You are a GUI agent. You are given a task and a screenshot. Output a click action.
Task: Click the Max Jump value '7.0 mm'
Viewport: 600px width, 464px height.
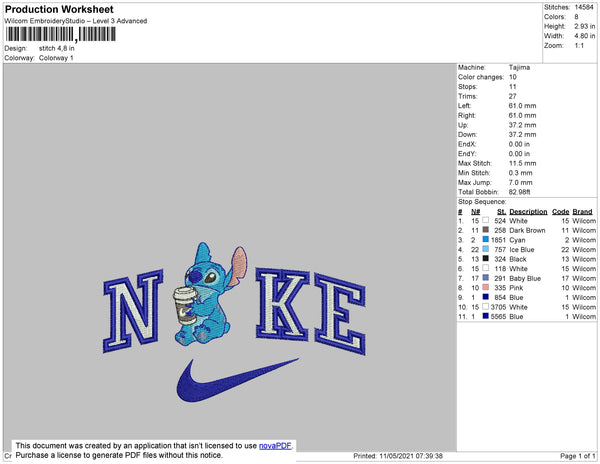point(520,182)
